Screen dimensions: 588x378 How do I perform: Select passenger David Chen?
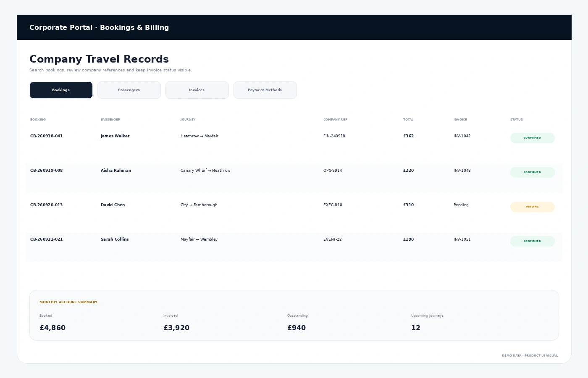pyautogui.click(x=113, y=205)
